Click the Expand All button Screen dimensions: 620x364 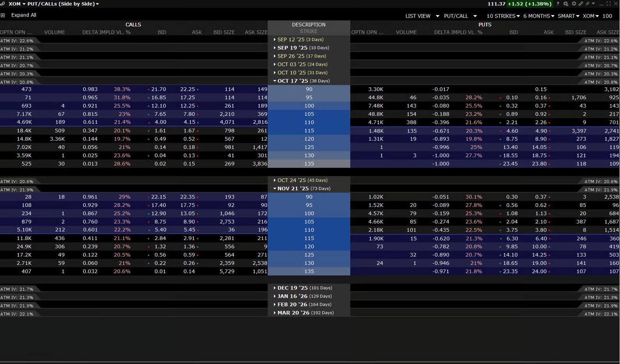(23, 15)
